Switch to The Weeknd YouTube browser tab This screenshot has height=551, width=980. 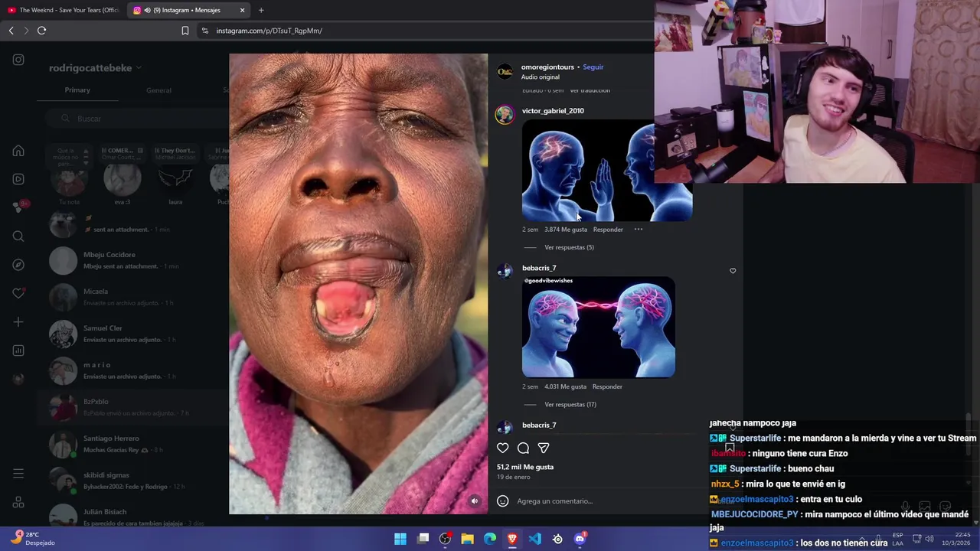(63, 10)
